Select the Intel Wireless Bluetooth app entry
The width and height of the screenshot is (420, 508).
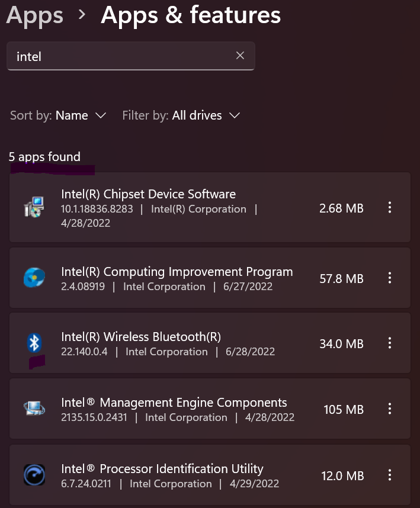coord(178,343)
